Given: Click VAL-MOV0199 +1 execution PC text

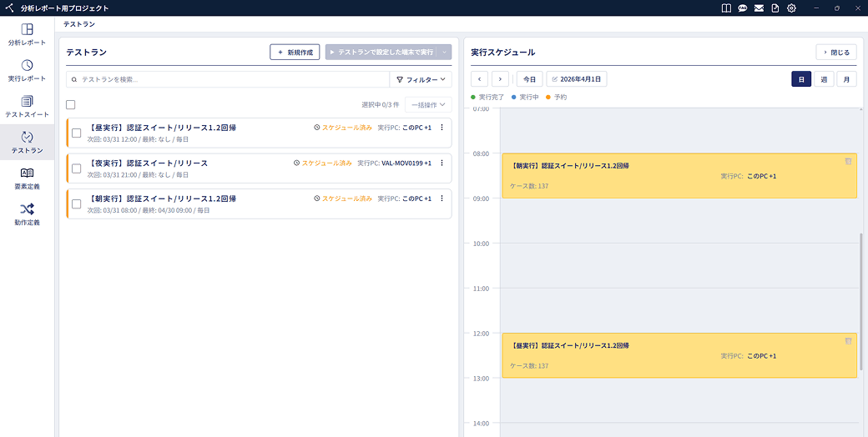Looking at the screenshot, I should (x=406, y=163).
